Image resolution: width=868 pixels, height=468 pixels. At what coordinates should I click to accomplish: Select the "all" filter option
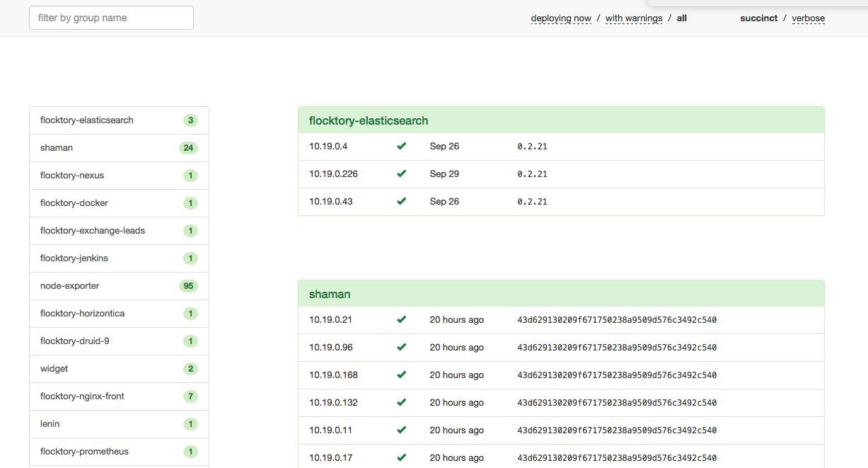pyautogui.click(x=682, y=18)
